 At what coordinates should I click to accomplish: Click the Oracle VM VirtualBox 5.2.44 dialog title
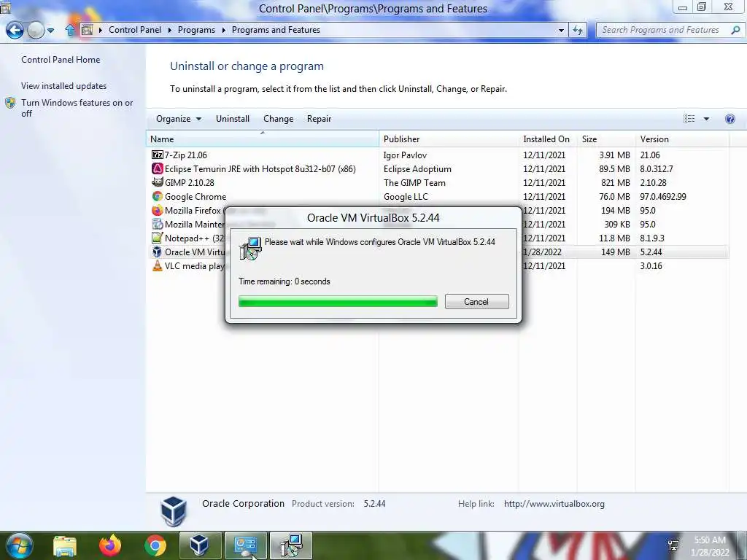click(373, 217)
